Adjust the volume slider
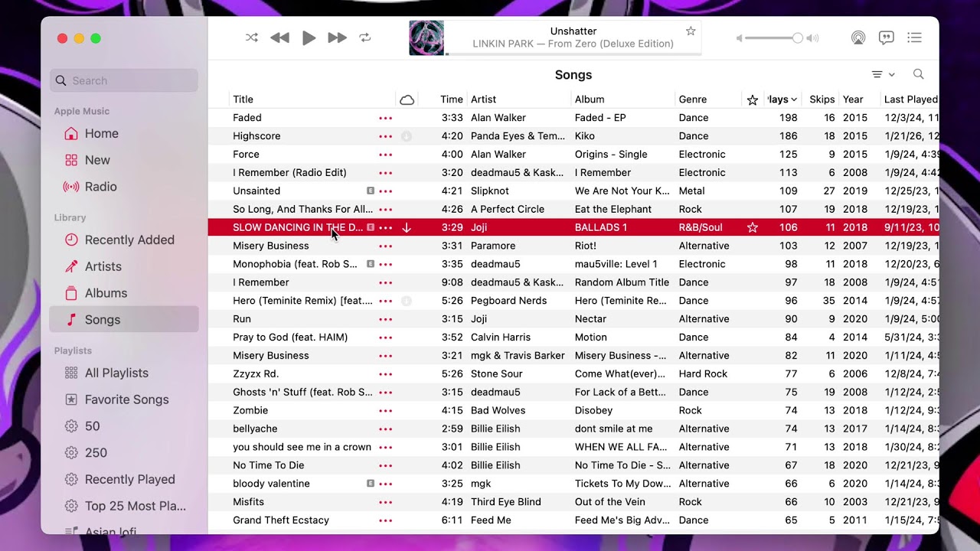 pos(773,38)
